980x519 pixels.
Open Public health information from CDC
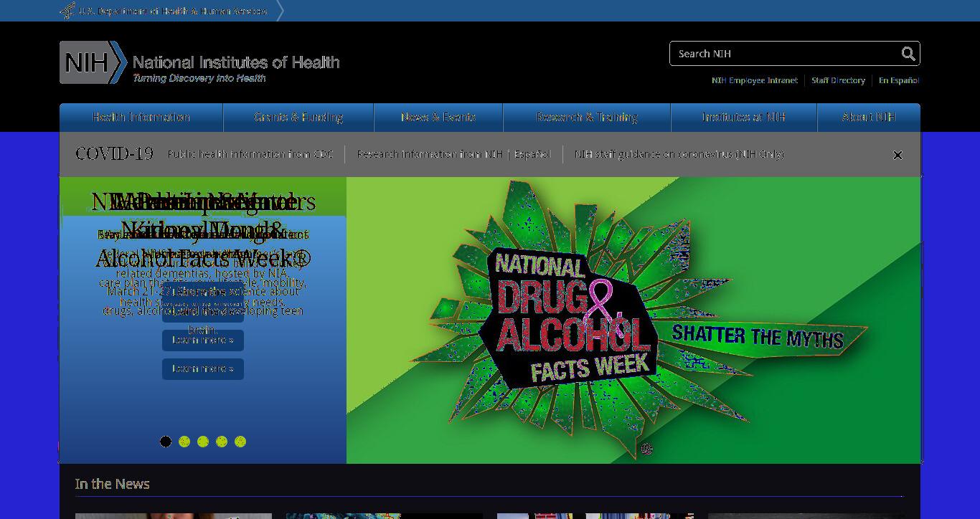tap(250, 154)
